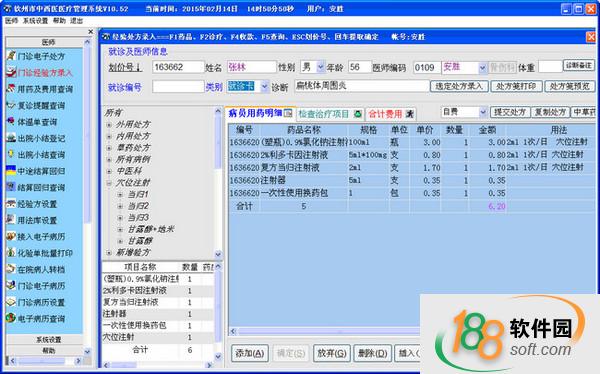
Task: Click the 年龄 field showing 56
Action: point(360,67)
